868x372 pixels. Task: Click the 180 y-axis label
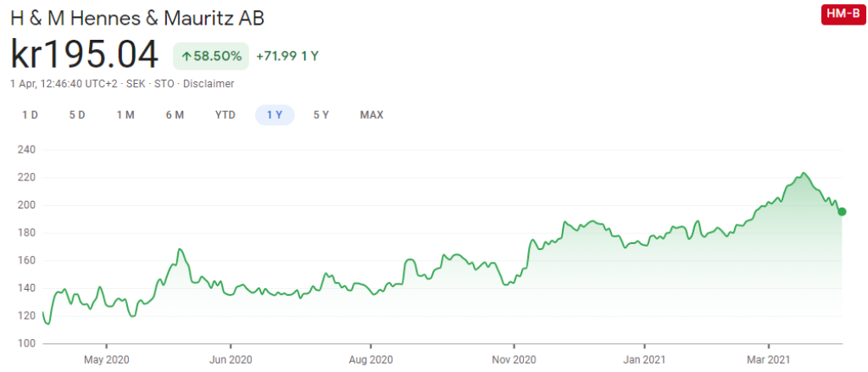tap(26, 233)
